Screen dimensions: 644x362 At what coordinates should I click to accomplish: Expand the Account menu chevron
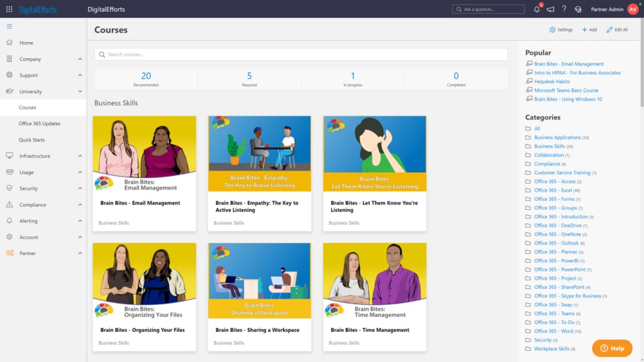(x=80, y=237)
